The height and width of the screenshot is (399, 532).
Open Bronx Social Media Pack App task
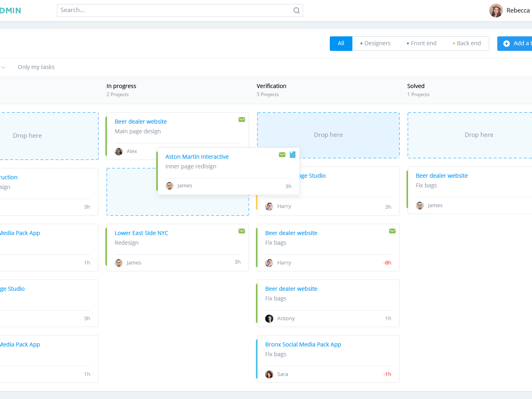click(x=303, y=344)
